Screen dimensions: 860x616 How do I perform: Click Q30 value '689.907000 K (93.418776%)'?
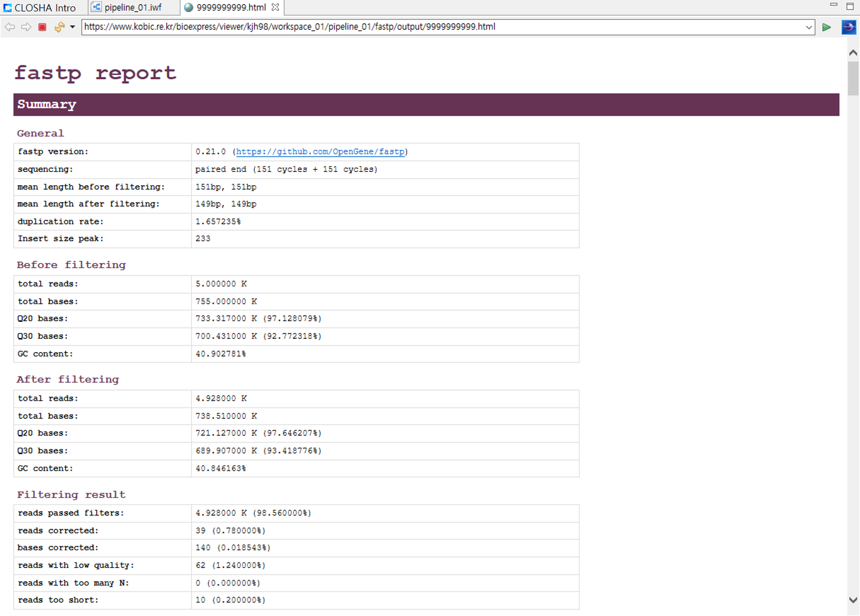258,451
